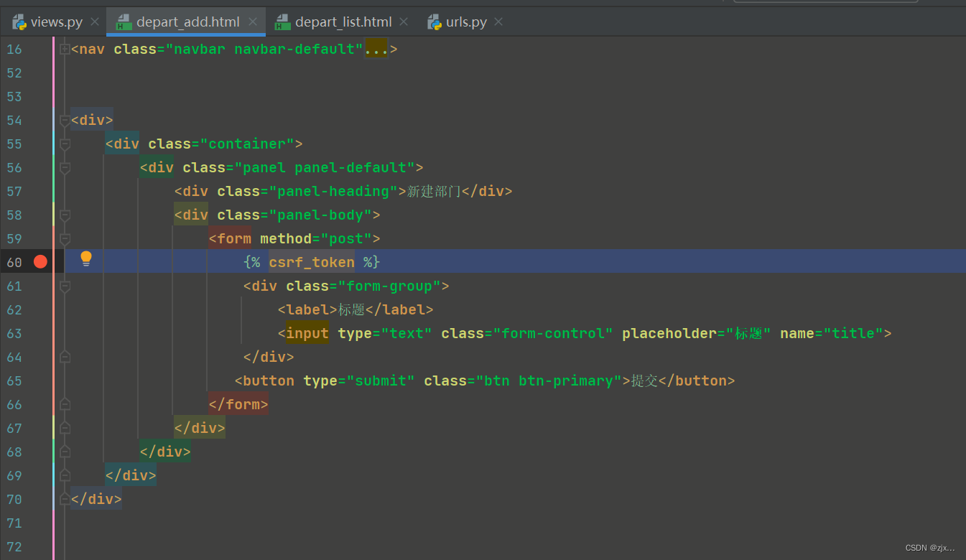This screenshot has height=560, width=966.
Task: Close the depart_list.html tab
Action: click(404, 22)
